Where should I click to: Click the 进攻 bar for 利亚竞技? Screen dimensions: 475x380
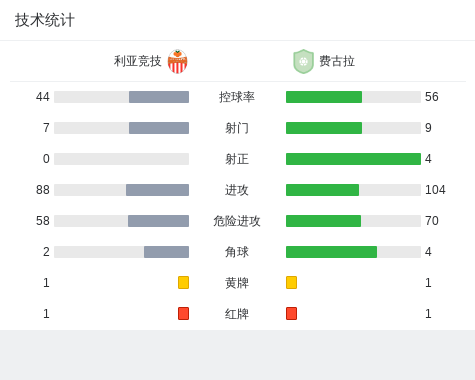tap(157, 190)
